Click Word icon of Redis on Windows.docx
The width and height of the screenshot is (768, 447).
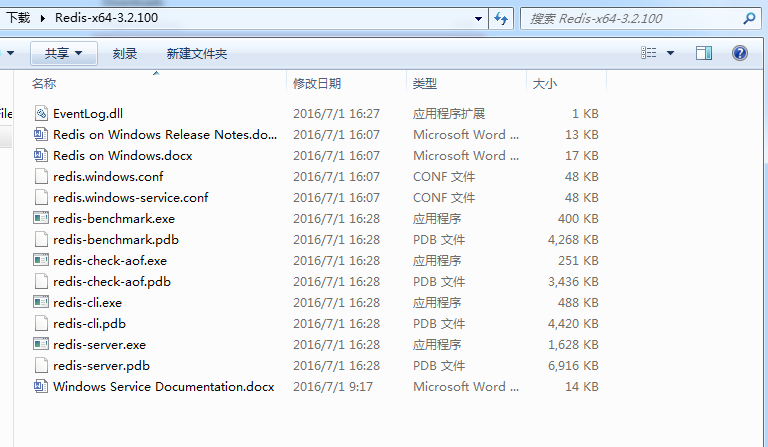point(41,156)
